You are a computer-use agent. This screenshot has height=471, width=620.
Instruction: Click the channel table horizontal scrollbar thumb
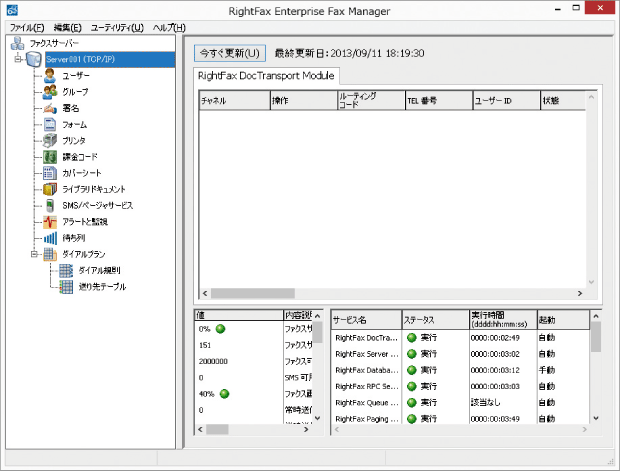click(253, 293)
